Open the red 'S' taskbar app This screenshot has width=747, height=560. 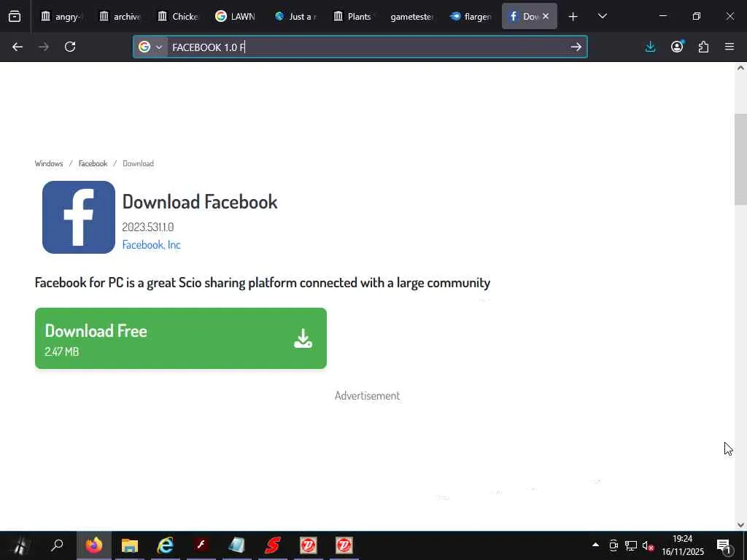point(273,545)
